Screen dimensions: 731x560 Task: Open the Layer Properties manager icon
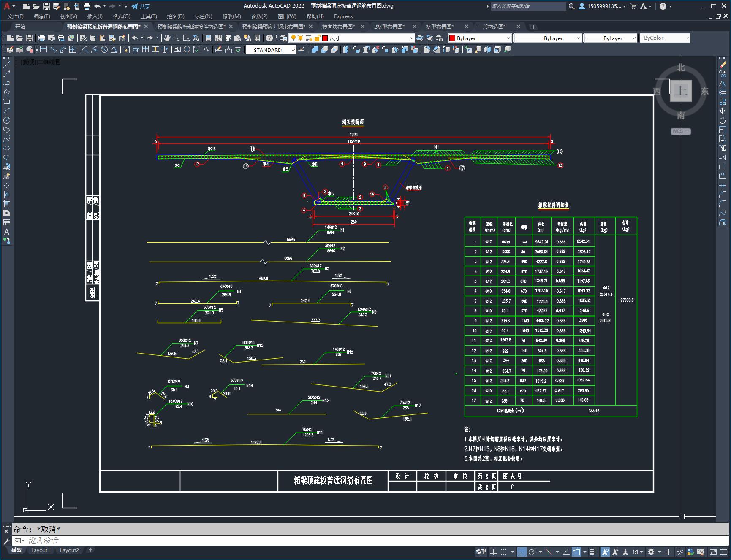click(x=284, y=38)
